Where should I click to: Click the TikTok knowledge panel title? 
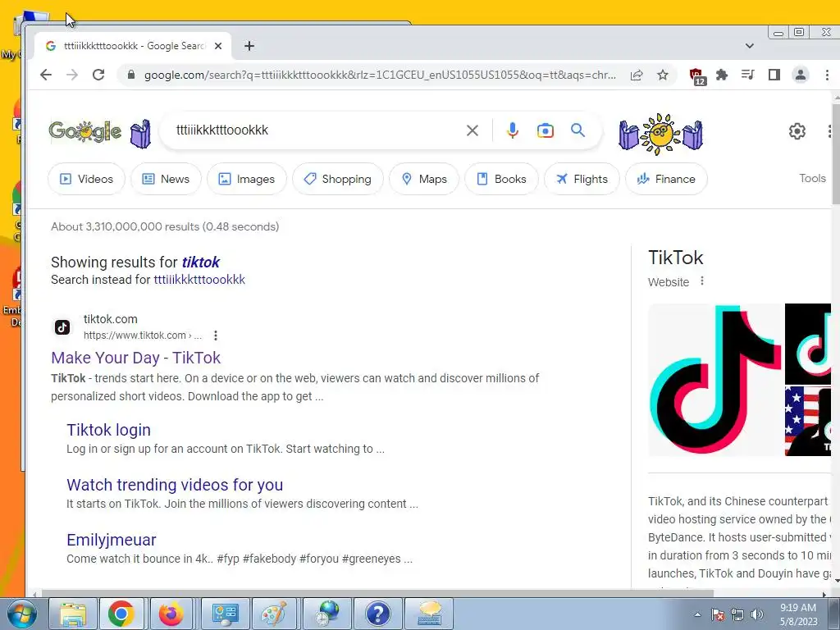tap(676, 258)
